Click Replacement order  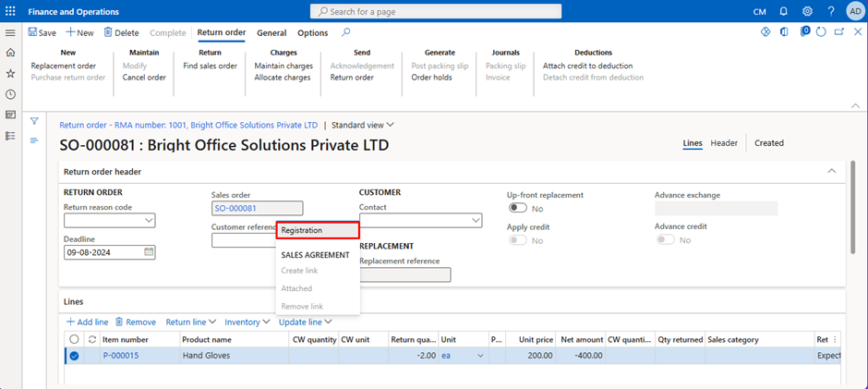tap(64, 66)
